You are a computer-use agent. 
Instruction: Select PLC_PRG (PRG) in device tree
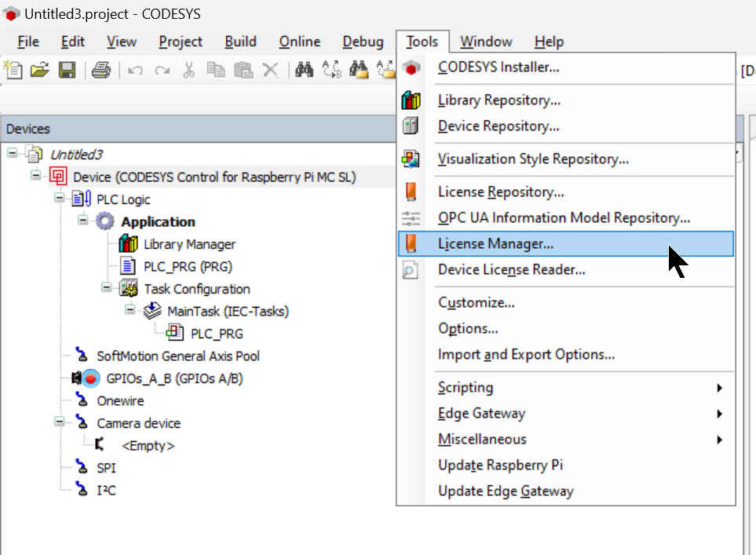pos(188,267)
